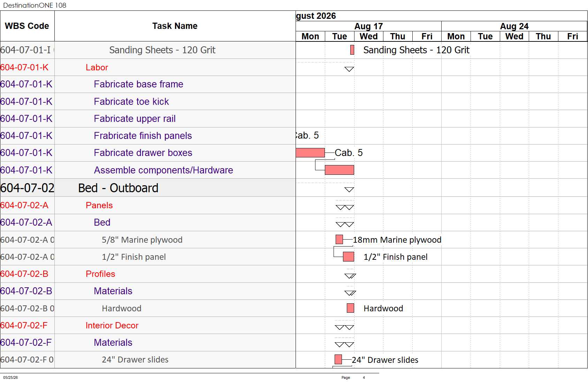588x382 pixels.
Task: Select the Panels row summary marker
Action: (345, 208)
